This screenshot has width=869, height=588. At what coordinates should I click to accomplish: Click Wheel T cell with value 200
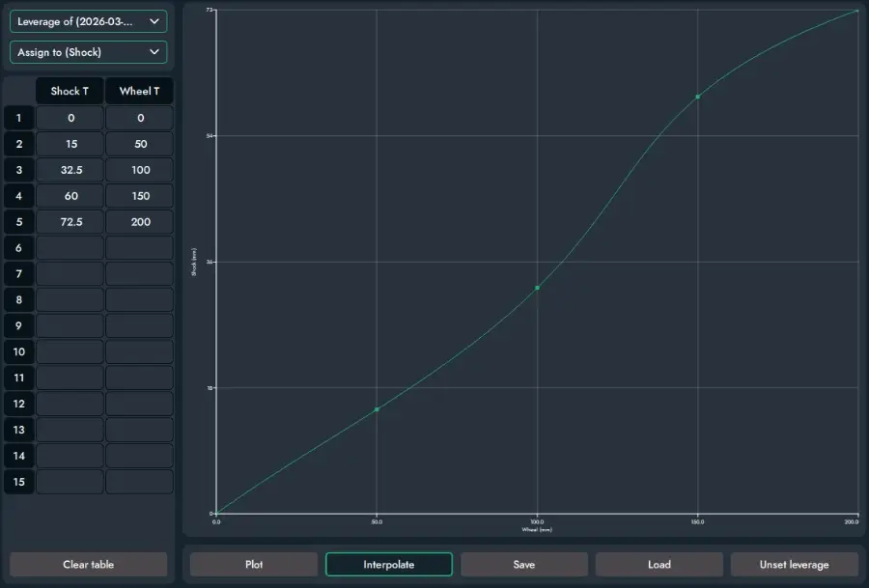pyautogui.click(x=140, y=222)
